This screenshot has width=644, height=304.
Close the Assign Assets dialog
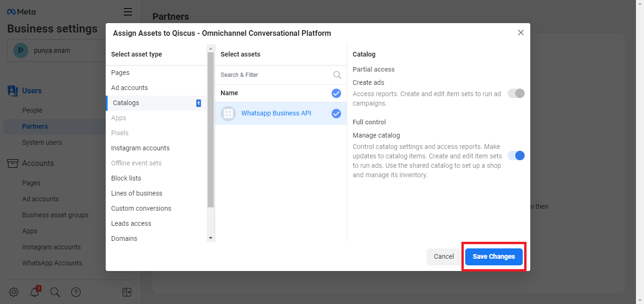(x=521, y=33)
